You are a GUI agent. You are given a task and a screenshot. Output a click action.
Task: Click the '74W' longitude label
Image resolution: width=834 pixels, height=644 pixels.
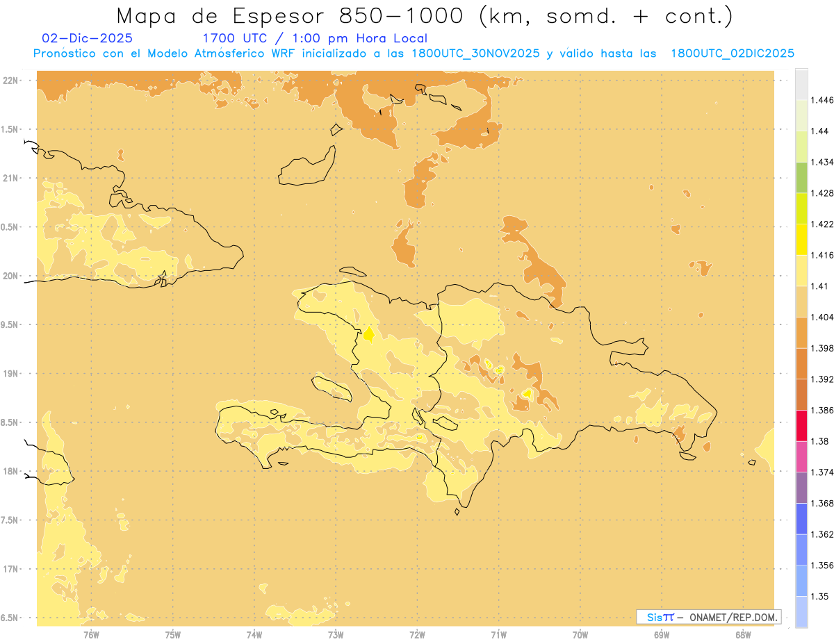[254, 634]
